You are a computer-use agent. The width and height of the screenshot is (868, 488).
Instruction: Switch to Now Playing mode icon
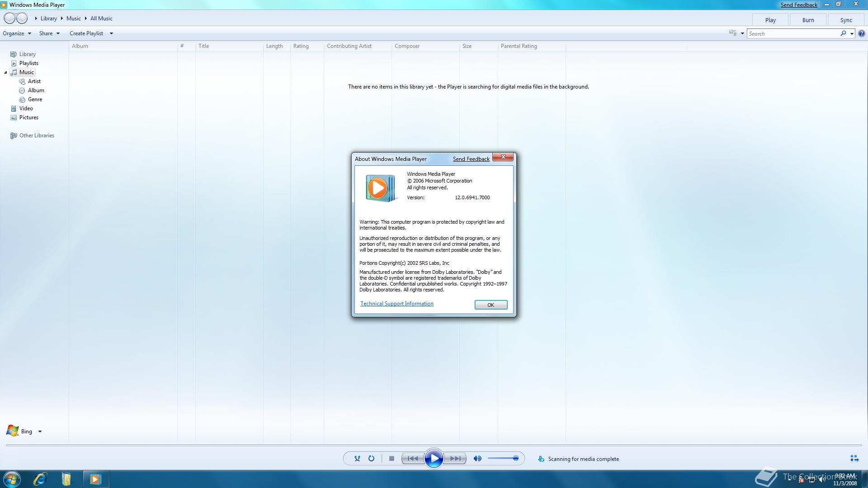[854, 459]
